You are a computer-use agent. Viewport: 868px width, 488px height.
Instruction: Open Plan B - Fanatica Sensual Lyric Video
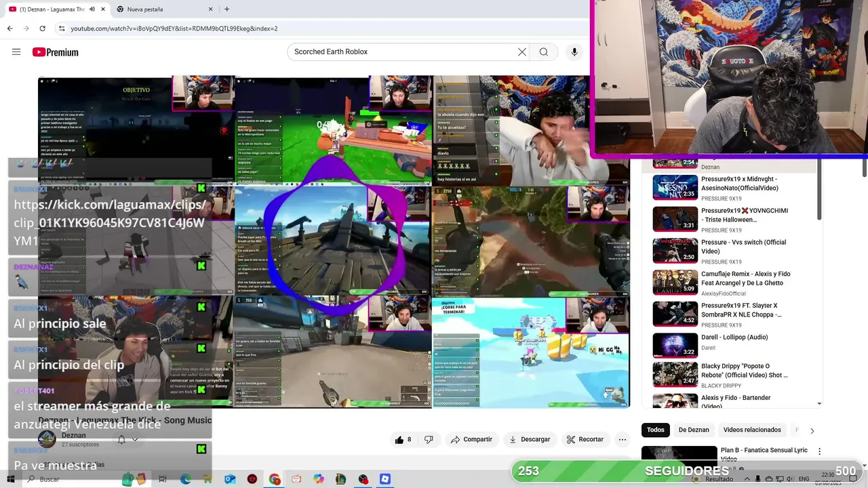[764, 454]
